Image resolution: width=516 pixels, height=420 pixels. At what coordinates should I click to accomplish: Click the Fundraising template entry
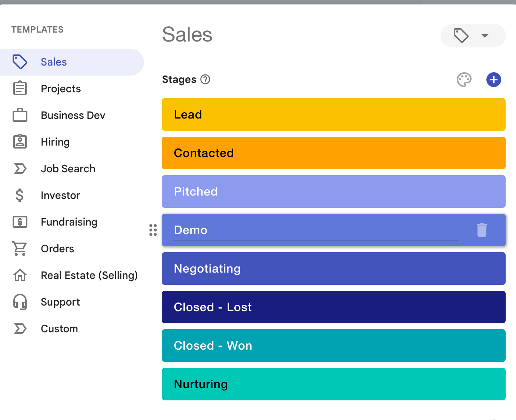[69, 222]
